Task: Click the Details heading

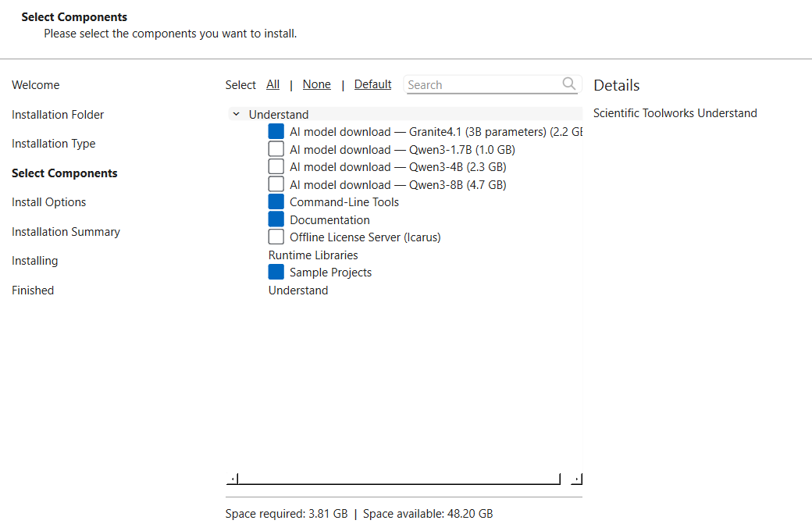Action: [616, 85]
